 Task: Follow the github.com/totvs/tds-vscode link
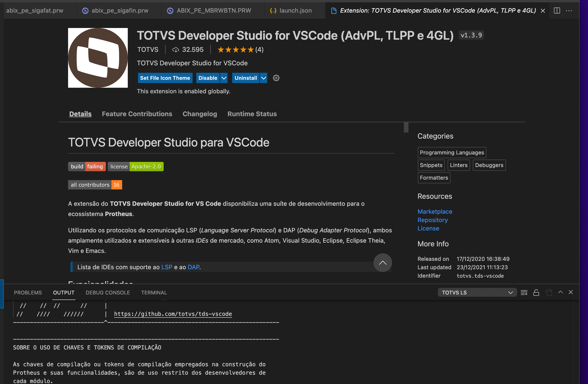[x=173, y=314]
